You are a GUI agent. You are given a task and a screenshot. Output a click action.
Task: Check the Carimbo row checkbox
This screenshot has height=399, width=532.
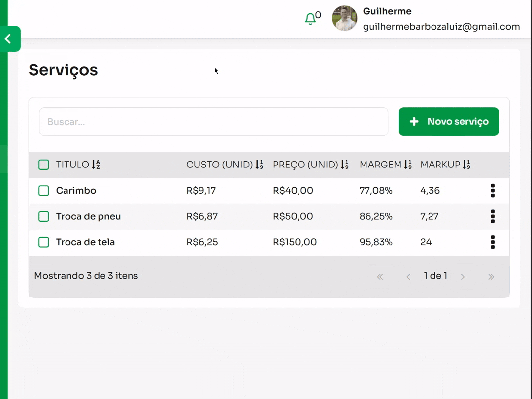(x=44, y=191)
